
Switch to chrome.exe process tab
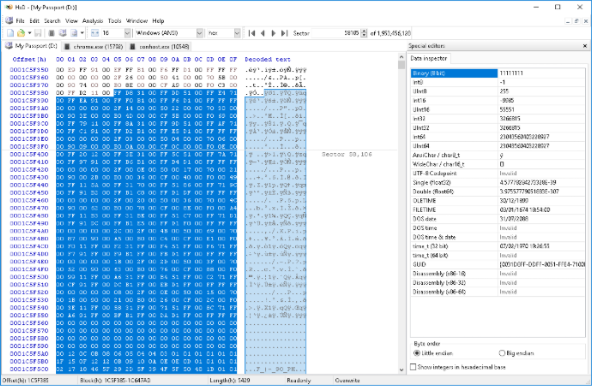[94, 47]
